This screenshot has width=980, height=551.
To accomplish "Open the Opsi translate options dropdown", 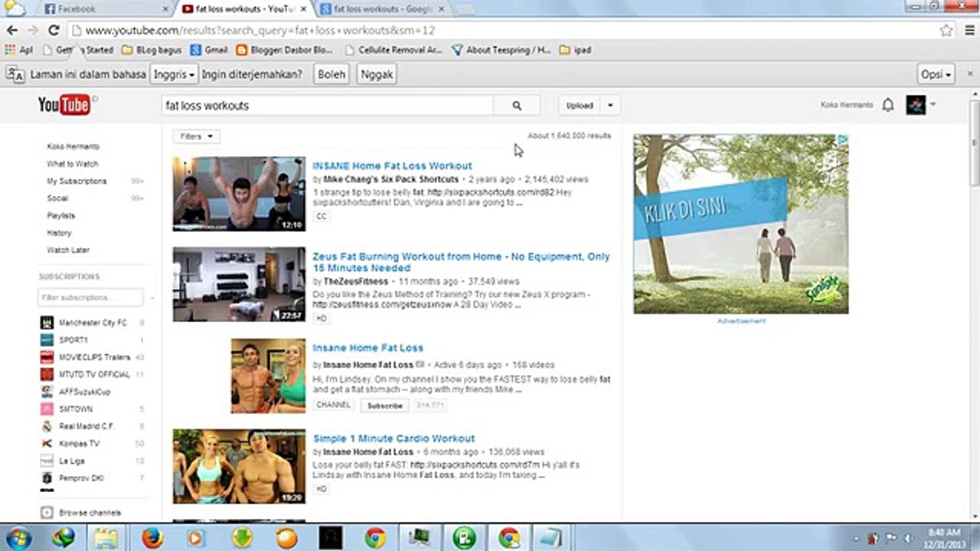I will pyautogui.click(x=936, y=75).
